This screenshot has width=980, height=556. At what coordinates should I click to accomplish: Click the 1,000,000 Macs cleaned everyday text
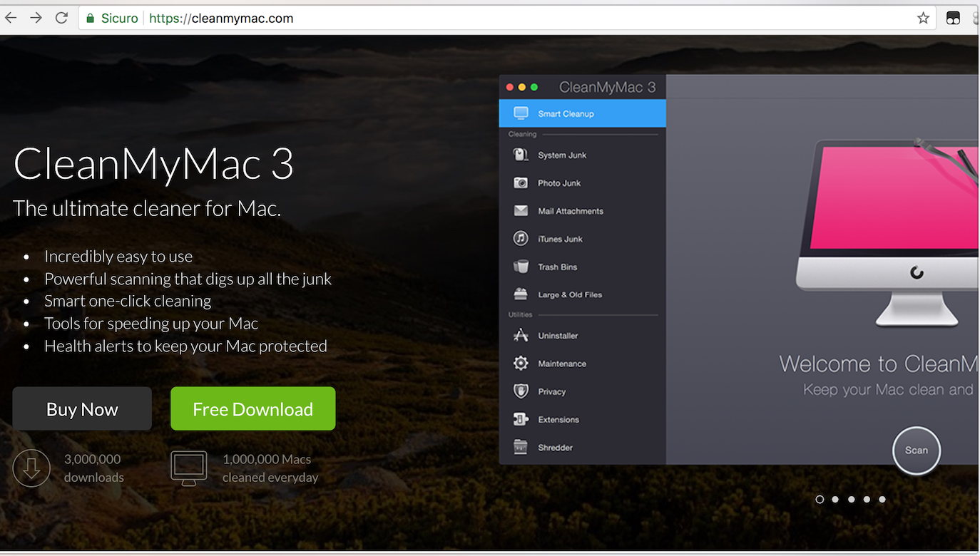tap(270, 468)
